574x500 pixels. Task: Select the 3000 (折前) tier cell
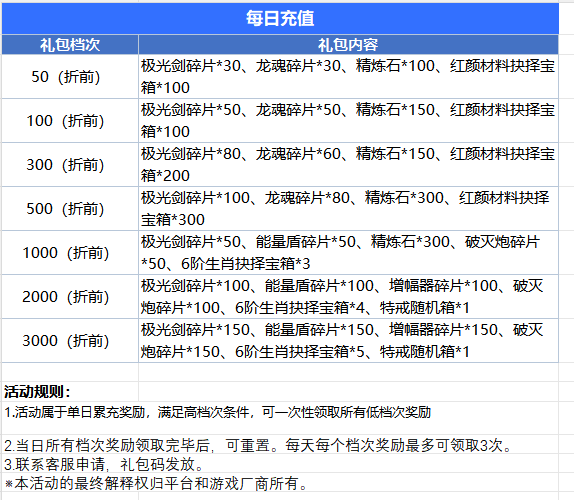[70, 340]
